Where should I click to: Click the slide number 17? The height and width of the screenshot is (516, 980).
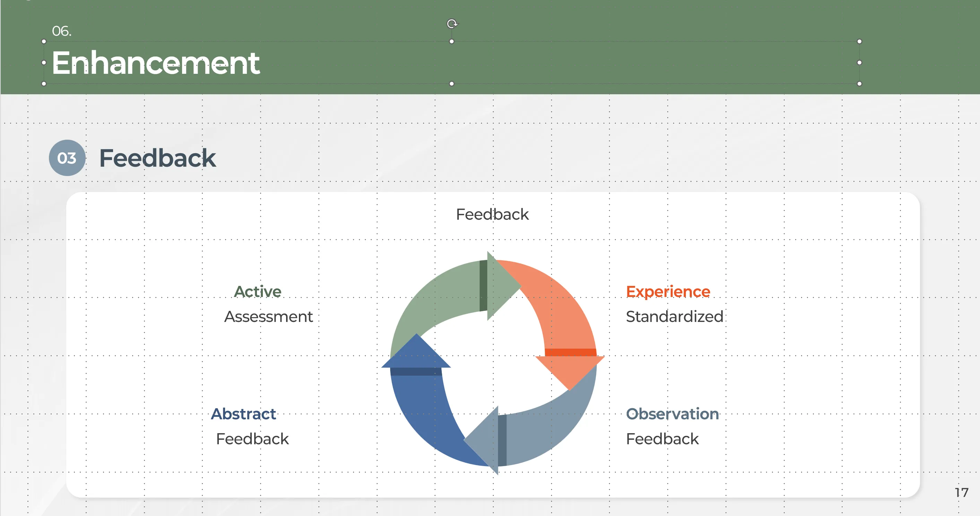click(961, 493)
